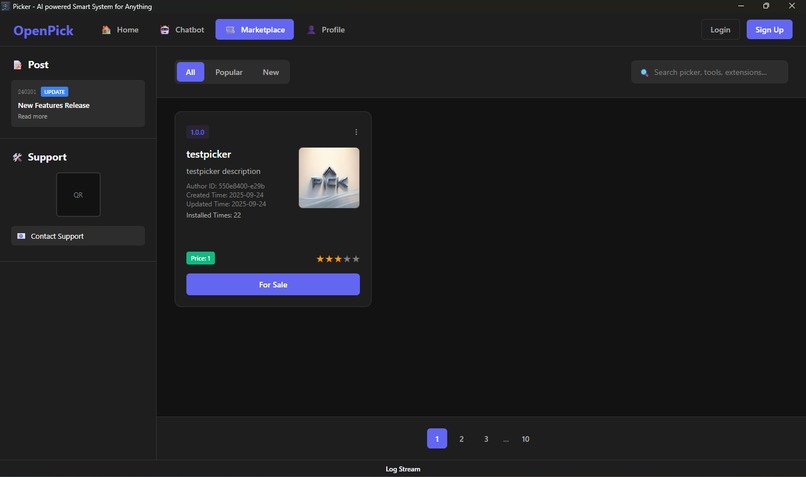Click the Sign Up button

point(769,30)
